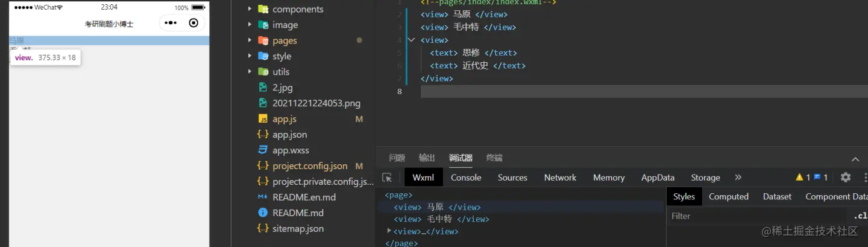Open the Wxml debugger tab
The width and height of the screenshot is (868, 247).
[x=424, y=178]
